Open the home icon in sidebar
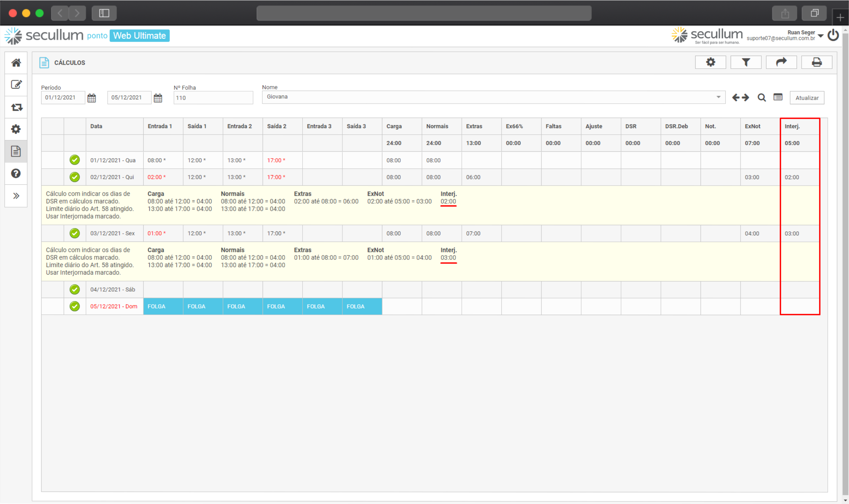 tap(16, 63)
